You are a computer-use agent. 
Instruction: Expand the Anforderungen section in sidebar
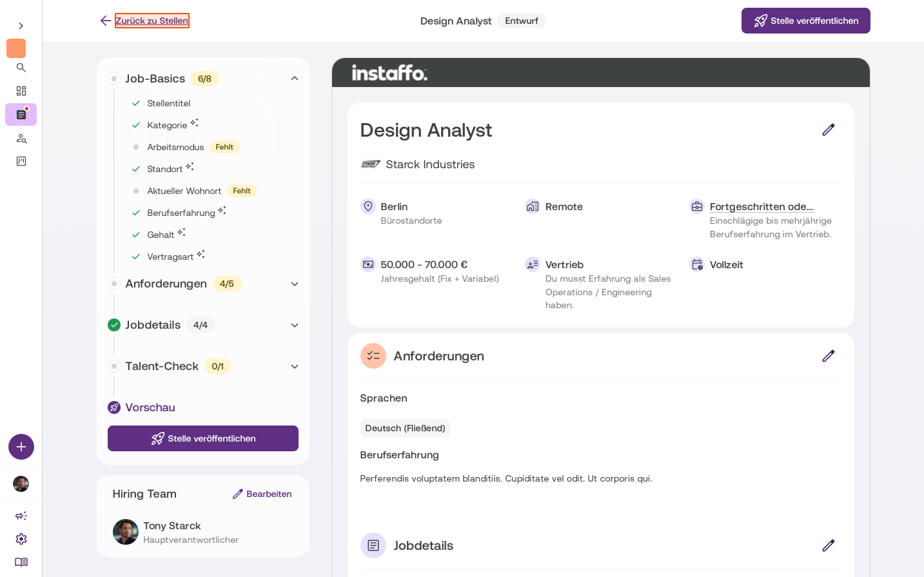pos(295,284)
